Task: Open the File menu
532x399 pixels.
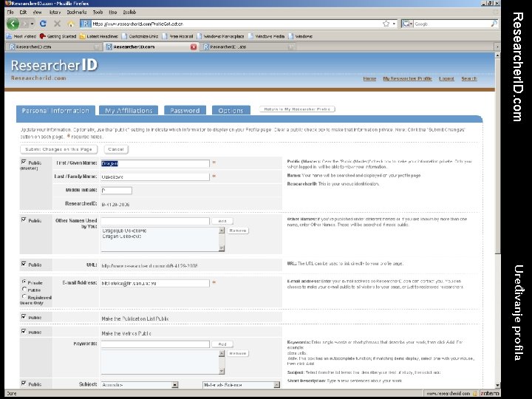Action: [x=10, y=13]
